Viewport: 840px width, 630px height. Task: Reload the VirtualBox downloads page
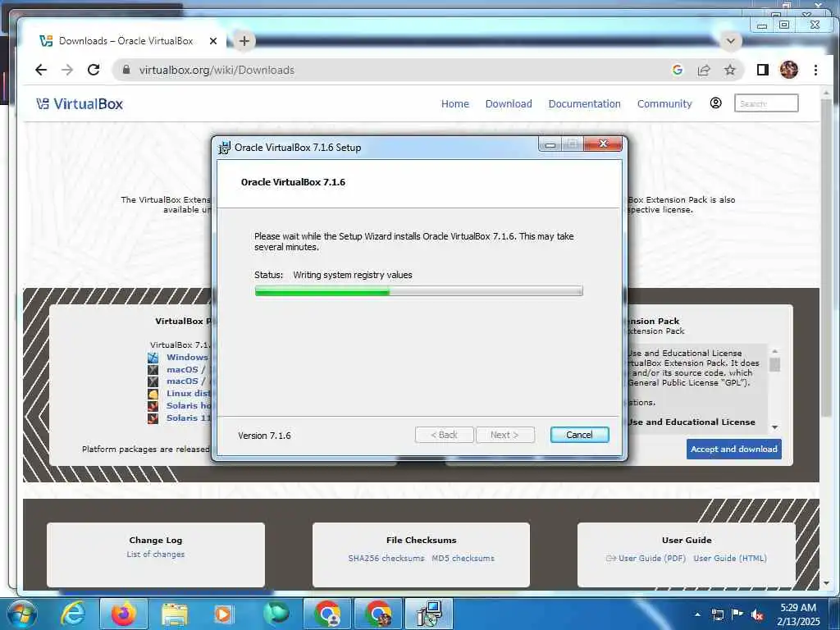[x=94, y=70]
